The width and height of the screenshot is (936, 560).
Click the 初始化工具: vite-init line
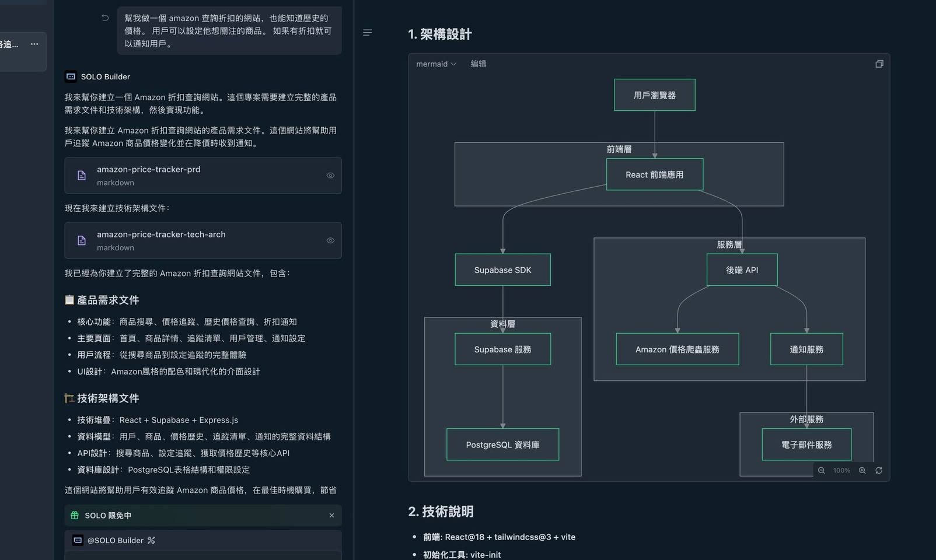coord(462,555)
